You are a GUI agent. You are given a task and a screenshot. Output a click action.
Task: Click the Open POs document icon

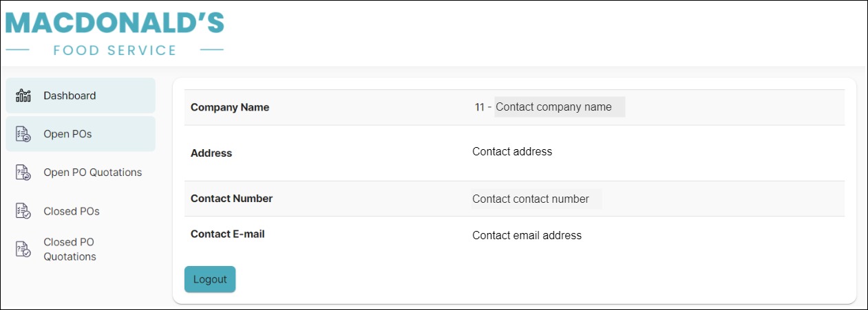coord(23,134)
